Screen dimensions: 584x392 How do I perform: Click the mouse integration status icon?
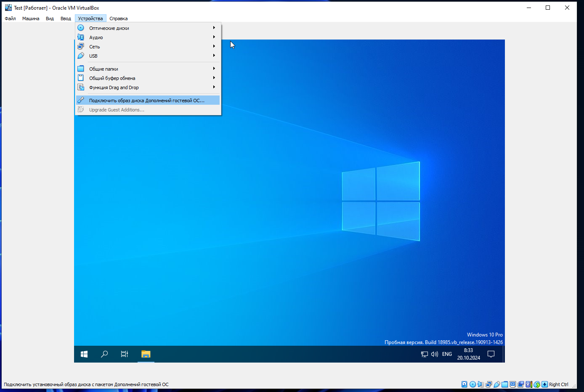click(x=537, y=384)
